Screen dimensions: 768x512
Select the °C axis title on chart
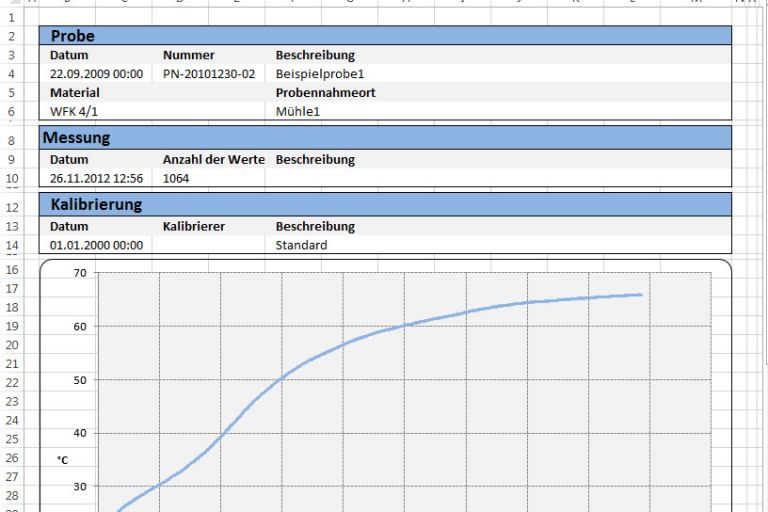(x=62, y=461)
